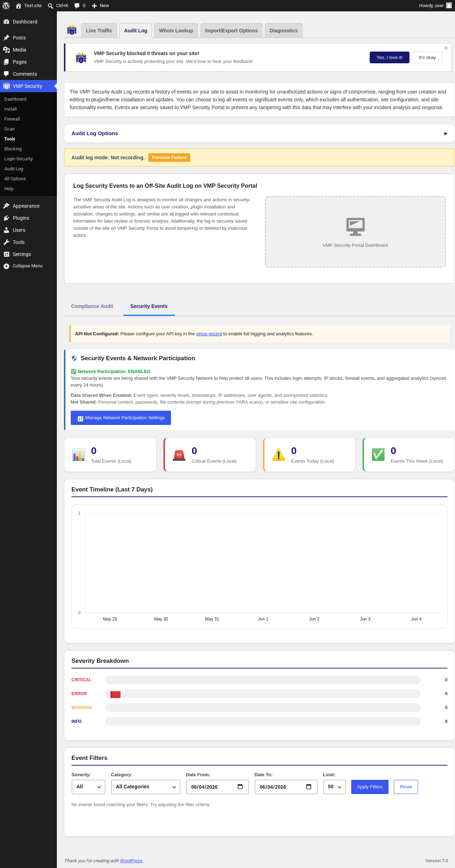455x868 pixels.
Task: Open the Date From calendar picker
Action: [240, 787]
